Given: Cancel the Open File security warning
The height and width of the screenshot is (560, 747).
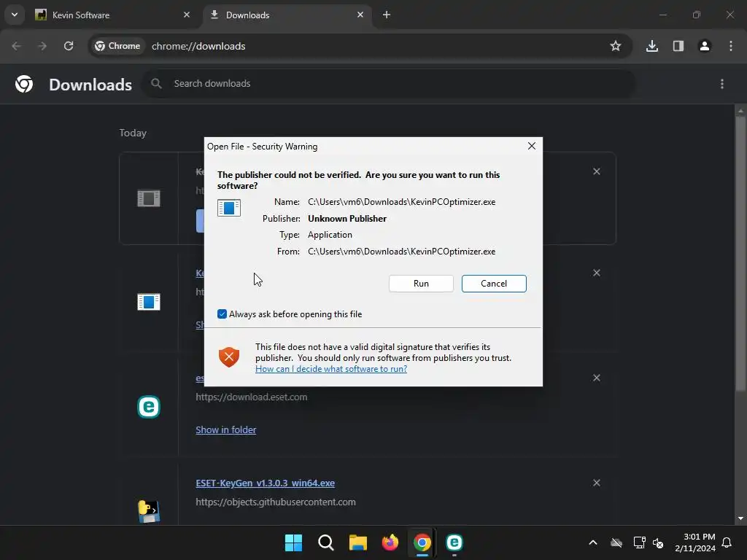Looking at the screenshot, I should (x=494, y=284).
